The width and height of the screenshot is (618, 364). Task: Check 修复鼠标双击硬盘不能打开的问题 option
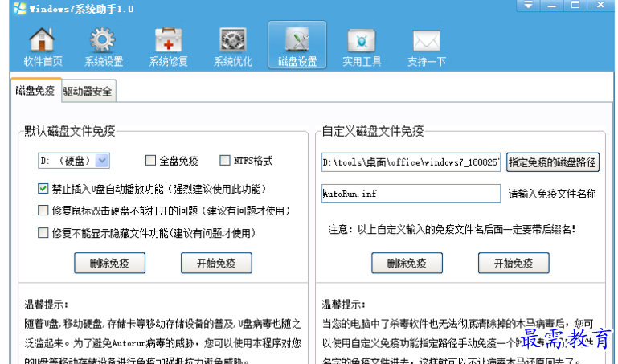tap(43, 211)
